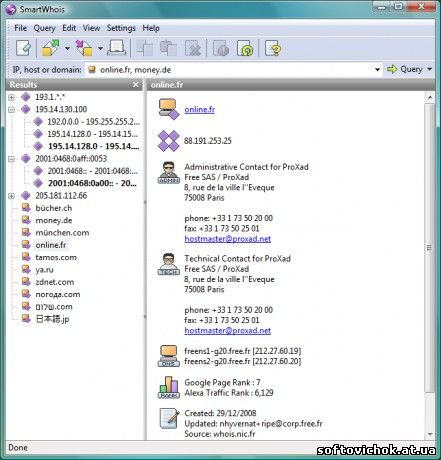Click the Open file toolbar icon
Viewport: 441px width, 460px height.
[x=51, y=49]
